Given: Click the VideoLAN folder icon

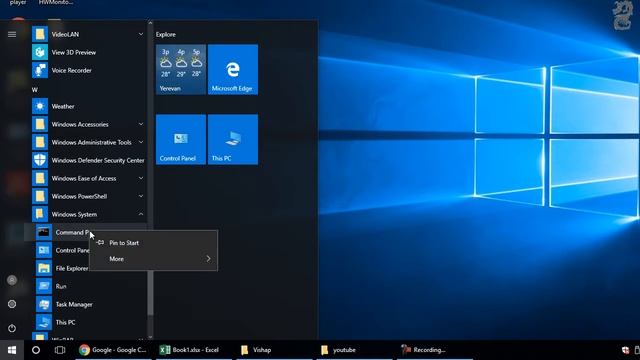Looking at the screenshot, I should [40, 34].
